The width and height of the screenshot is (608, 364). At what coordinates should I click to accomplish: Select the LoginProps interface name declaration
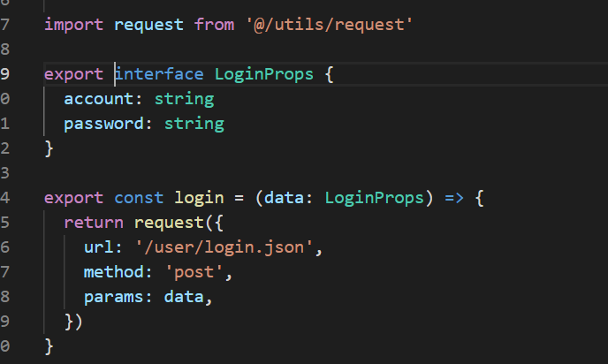264,74
